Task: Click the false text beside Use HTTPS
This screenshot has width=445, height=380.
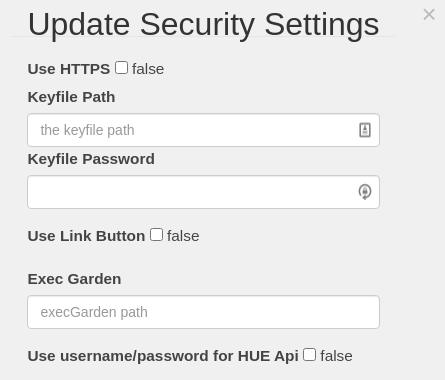Action: point(148,69)
